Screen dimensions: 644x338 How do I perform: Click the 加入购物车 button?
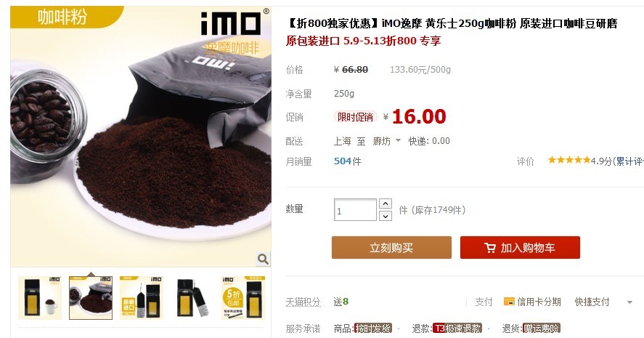point(520,248)
